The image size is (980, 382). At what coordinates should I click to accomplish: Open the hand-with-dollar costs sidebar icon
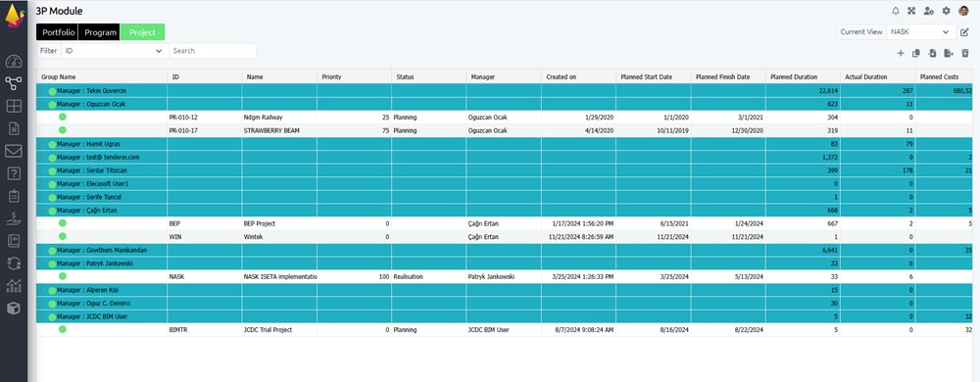[x=14, y=218]
